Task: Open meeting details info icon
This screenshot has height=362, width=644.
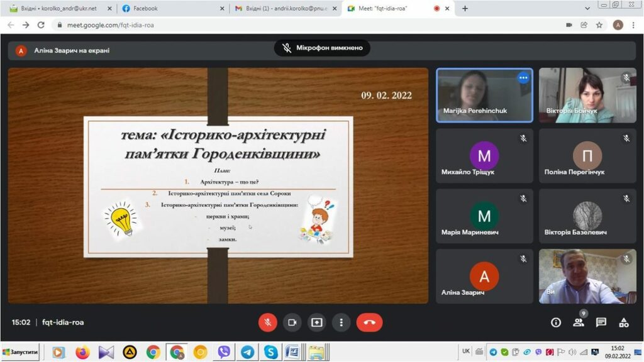Action: tap(556, 322)
